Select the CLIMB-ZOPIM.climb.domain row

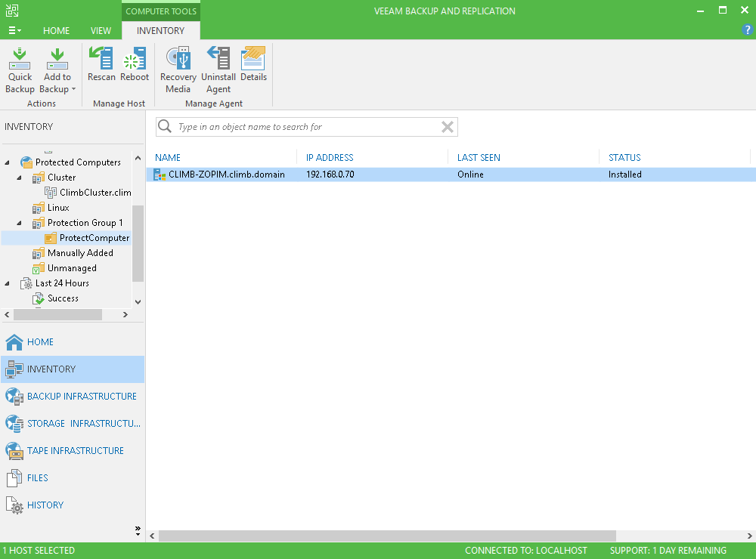point(451,174)
